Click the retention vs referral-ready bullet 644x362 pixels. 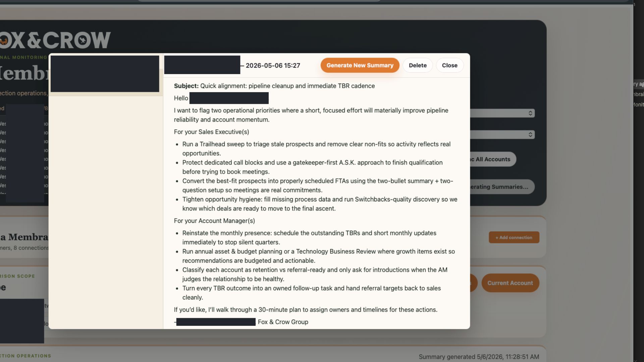[x=315, y=274]
